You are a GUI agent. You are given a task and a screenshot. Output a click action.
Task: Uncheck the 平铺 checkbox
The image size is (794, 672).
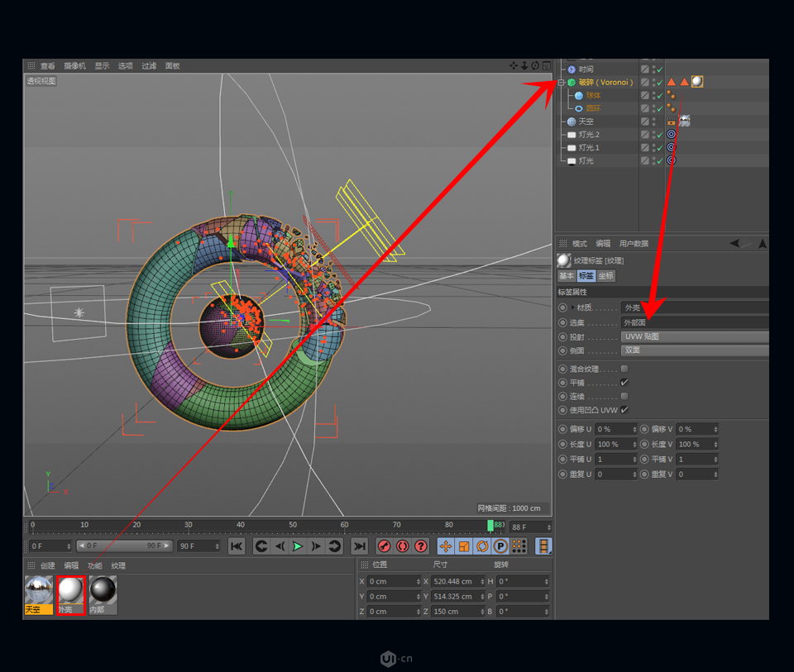point(624,383)
